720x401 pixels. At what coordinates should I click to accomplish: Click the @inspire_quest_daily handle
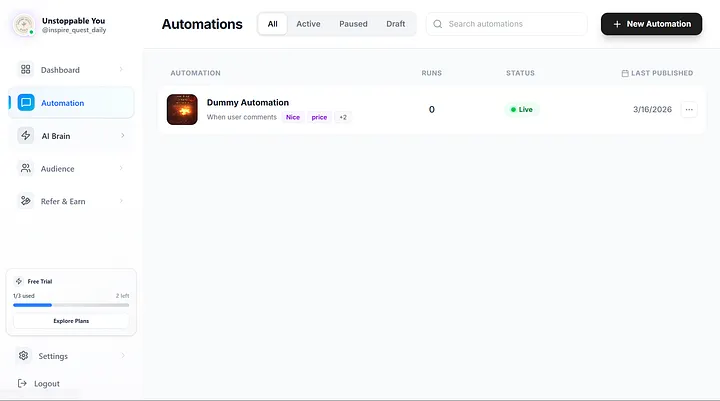pos(74,30)
